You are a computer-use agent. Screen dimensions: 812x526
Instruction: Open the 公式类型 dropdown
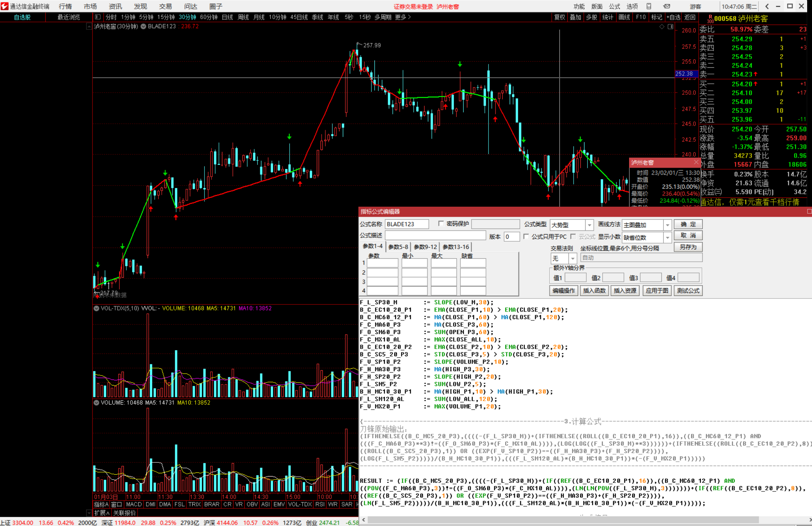(x=589, y=225)
